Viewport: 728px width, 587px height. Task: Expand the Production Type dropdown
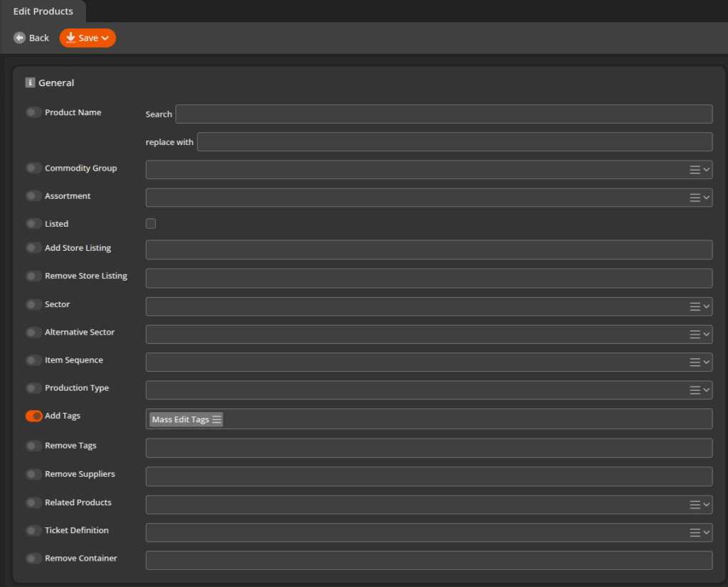tap(706, 390)
